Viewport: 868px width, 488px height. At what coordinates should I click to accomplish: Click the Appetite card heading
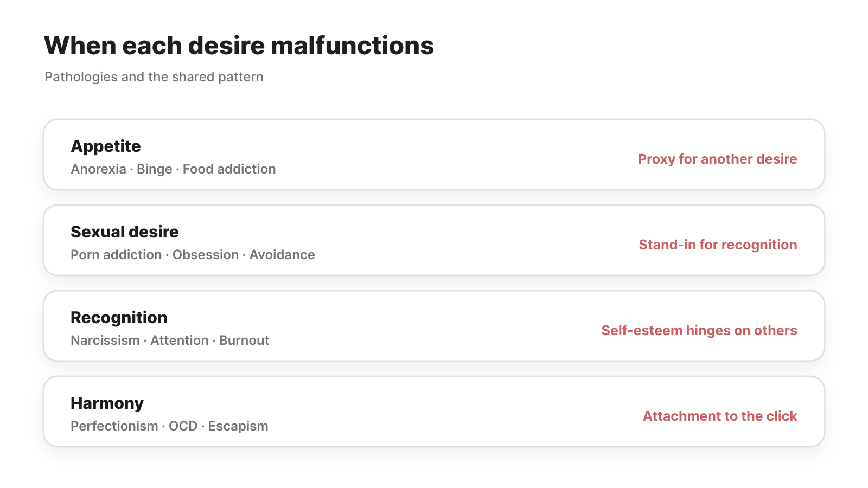pos(106,146)
